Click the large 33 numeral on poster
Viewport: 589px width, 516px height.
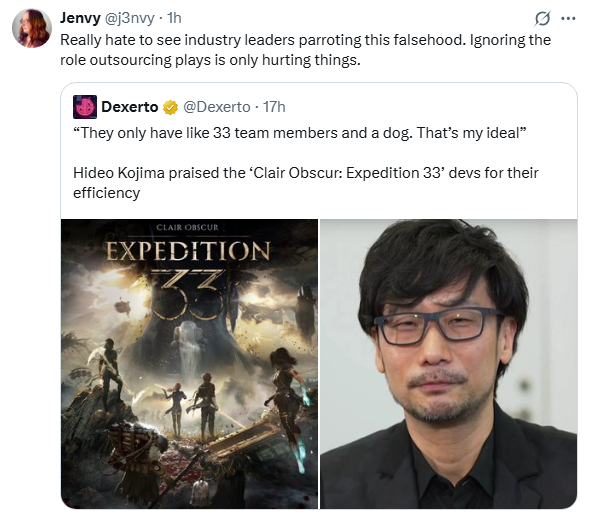189,294
